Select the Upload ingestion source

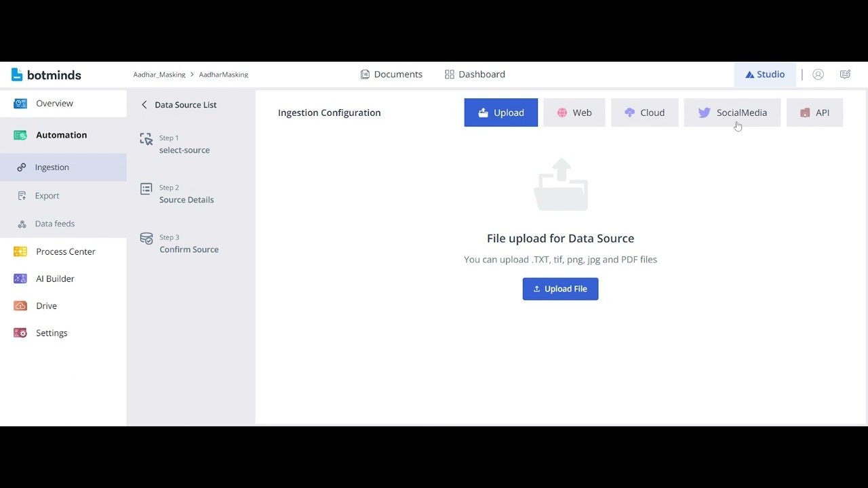point(501,113)
